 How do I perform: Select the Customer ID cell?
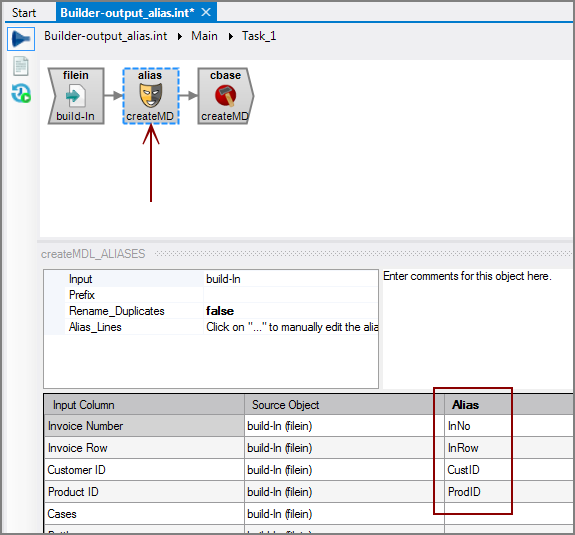(144, 470)
